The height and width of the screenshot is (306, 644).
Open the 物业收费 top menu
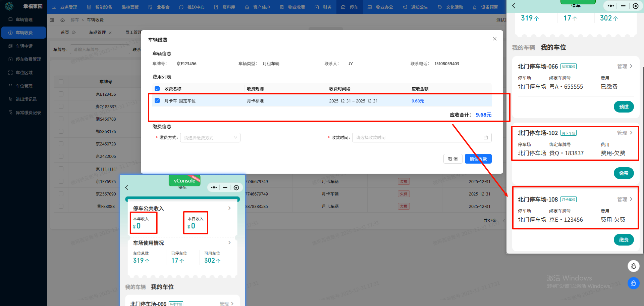pos(292,7)
